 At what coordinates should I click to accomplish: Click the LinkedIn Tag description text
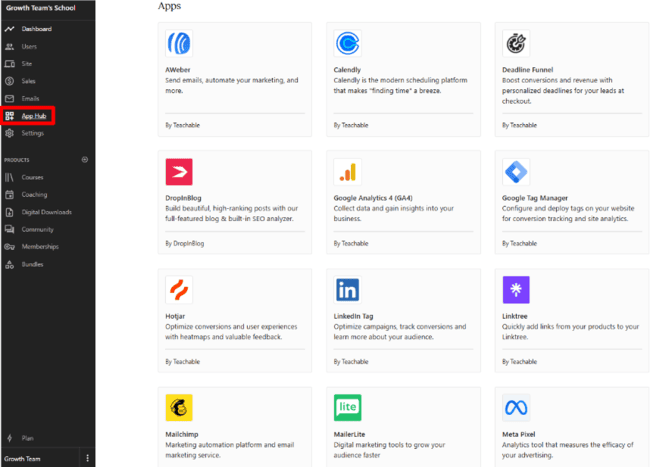coord(400,331)
